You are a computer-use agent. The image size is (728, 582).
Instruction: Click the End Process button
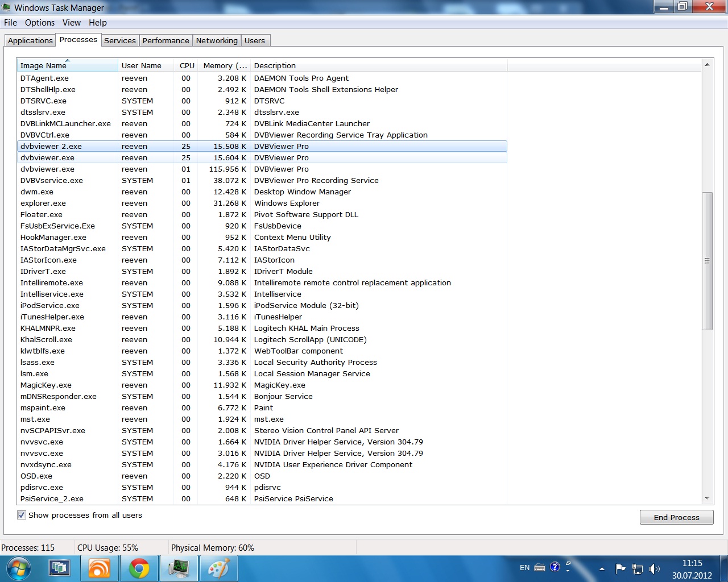coord(676,517)
